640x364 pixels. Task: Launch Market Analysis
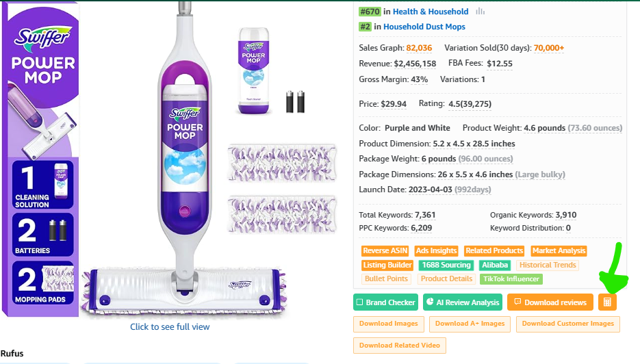coord(559,251)
